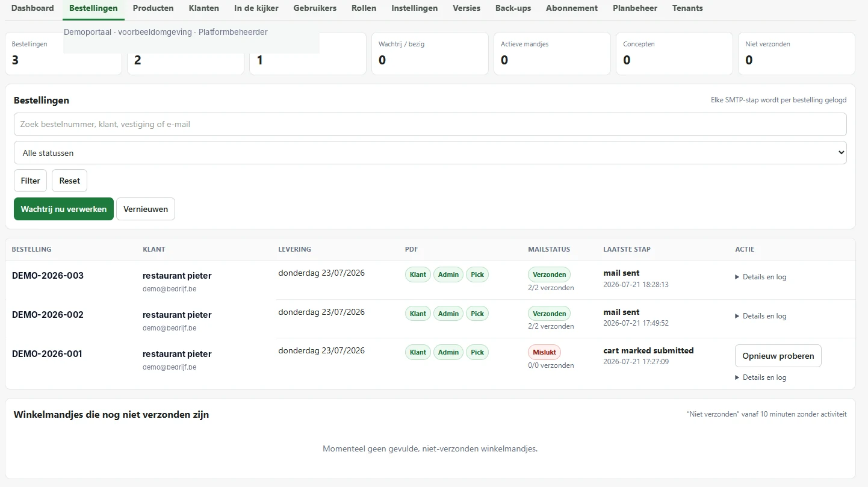Click the Mislukt status badge
Screen dimensions: 868x487
click(x=544, y=352)
